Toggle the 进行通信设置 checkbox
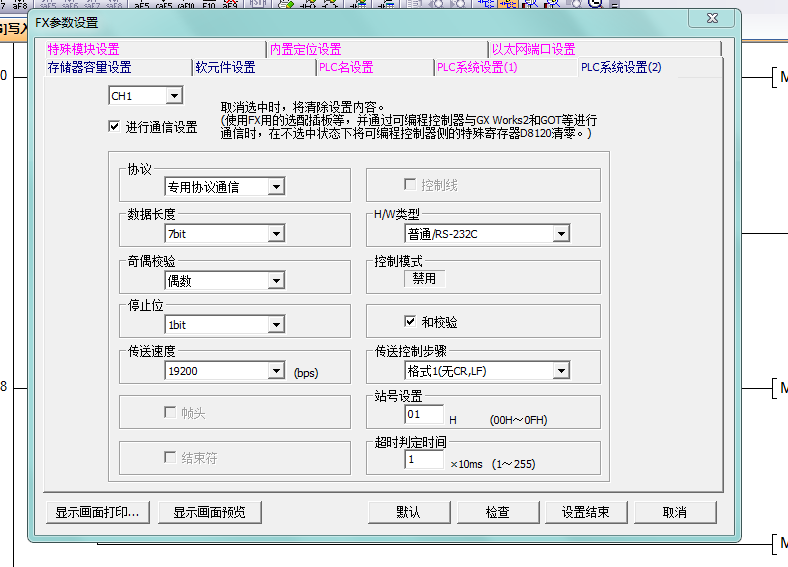Screen dimensions: 788x567 point(115,127)
